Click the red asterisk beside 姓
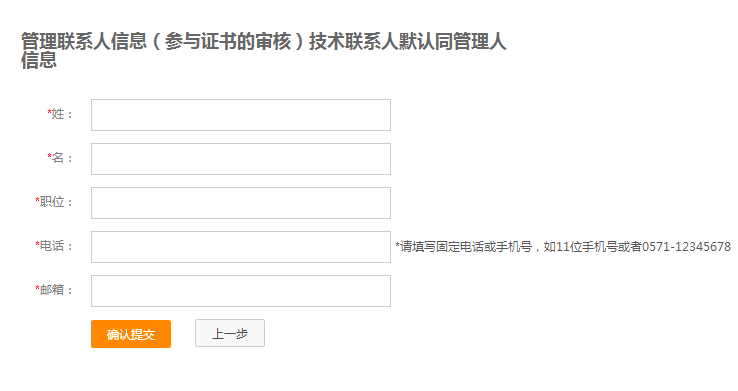The image size is (738, 391). pos(49,112)
